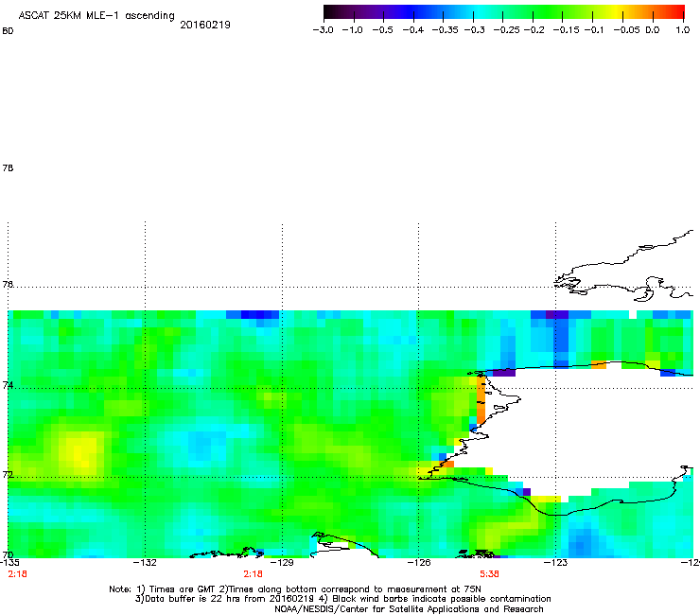Select the -0.5 color scale label
This screenshot has width=700, height=615.
382,30
